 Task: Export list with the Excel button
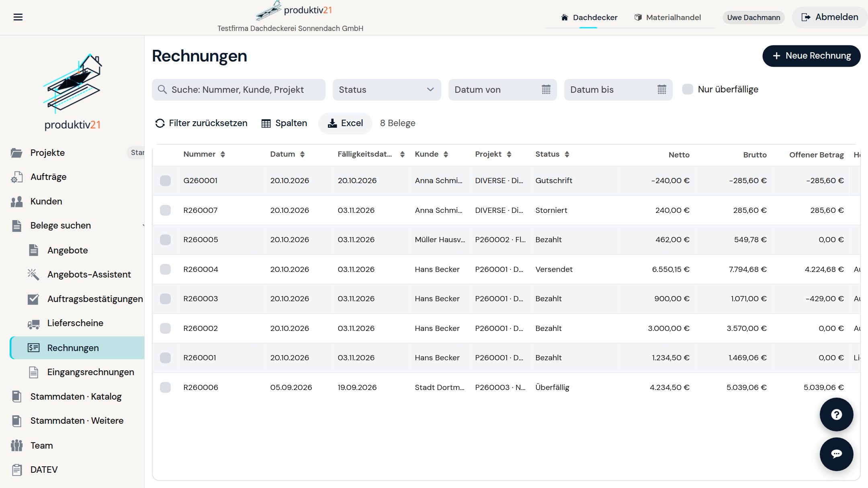click(x=345, y=123)
